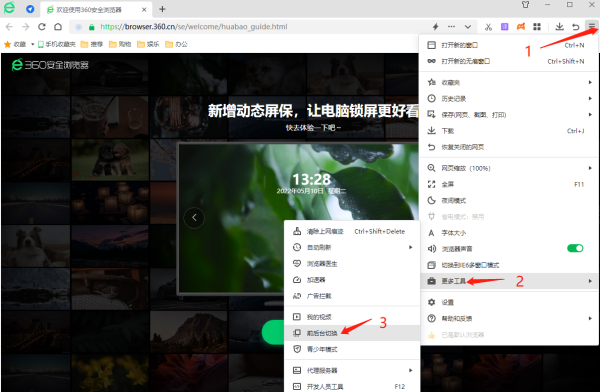Open 设置 from the main menu
This screenshot has width=600, height=392.
click(x=509, y=302)
